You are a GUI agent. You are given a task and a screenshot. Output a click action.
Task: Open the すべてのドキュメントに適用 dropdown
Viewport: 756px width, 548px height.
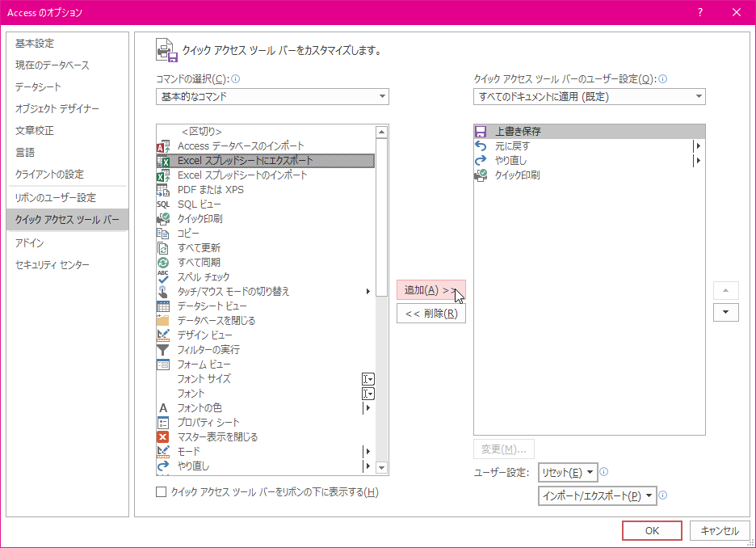click(x=589, y=97)
